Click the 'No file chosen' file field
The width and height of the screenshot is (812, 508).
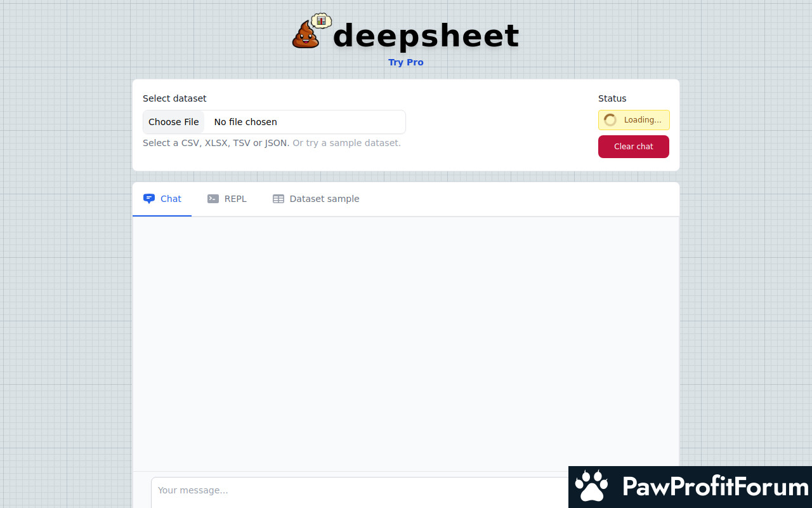coord(304,122)
